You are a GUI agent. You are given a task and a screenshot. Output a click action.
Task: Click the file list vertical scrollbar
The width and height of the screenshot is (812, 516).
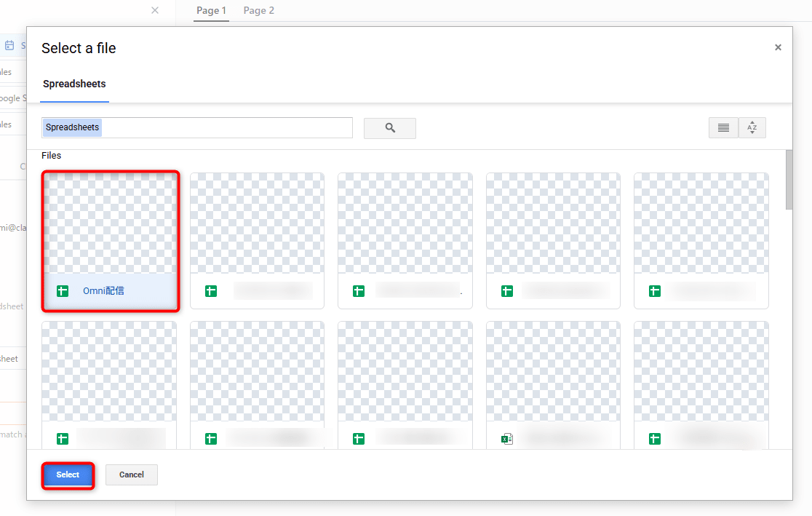point(789,180)
